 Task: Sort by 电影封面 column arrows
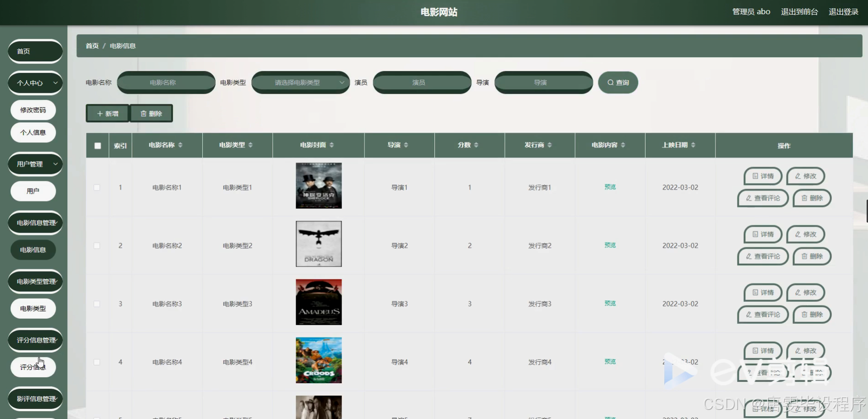[x=331, y=145]
